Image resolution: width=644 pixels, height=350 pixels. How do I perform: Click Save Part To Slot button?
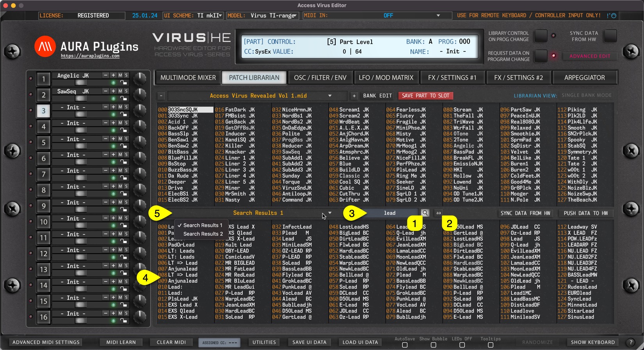425,96
